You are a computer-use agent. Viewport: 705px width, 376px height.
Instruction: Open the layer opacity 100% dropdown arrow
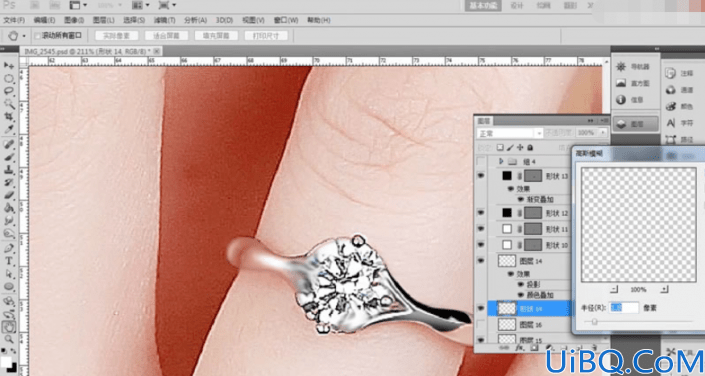tap(603, 133)
